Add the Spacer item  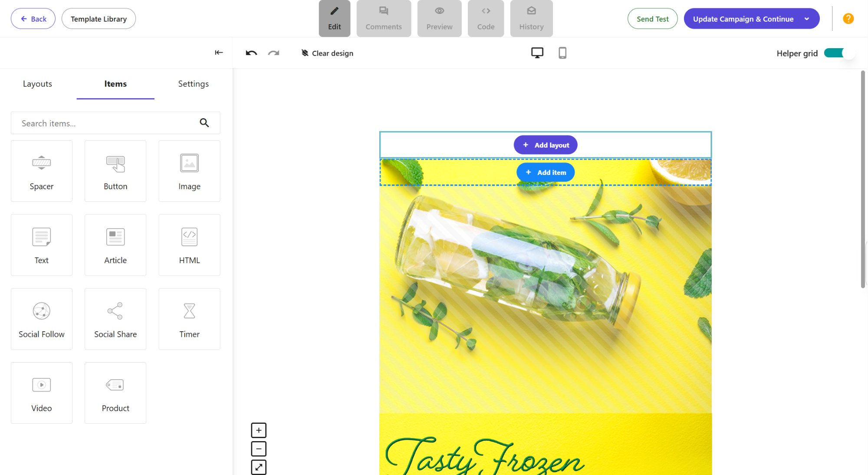click(x=42, y=171)
